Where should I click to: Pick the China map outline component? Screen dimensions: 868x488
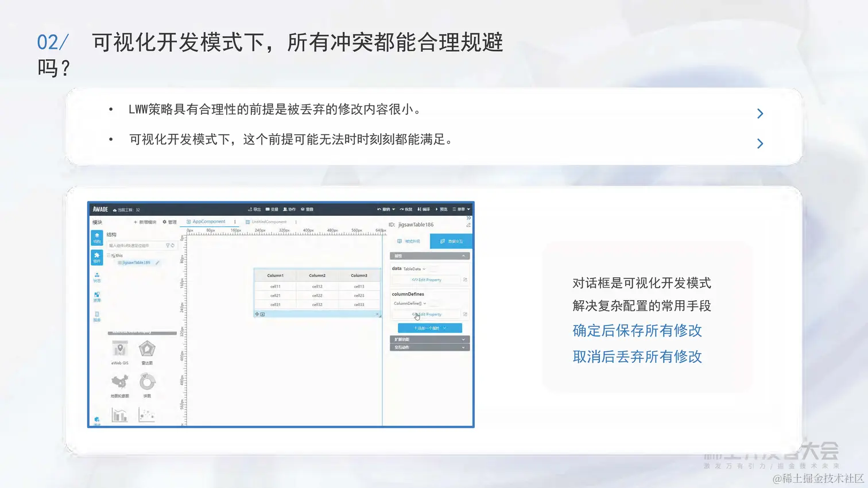(120, 382)
